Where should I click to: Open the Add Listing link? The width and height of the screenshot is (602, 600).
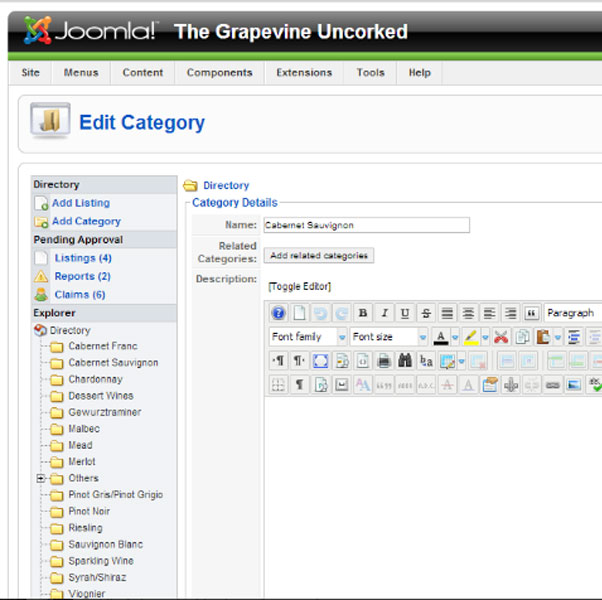pos(80,203)
